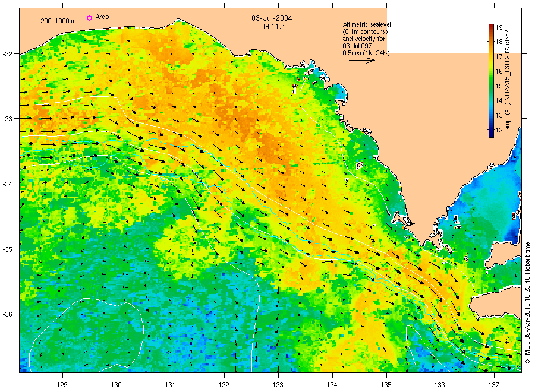The image size is (535, 392).
Task: Click the longitude label 131
Action: pos(170,385)
